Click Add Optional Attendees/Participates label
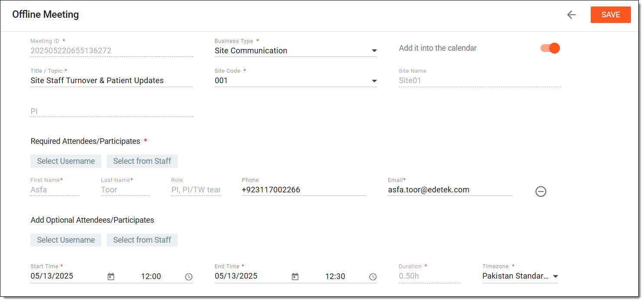 click(x=92, y=220)
